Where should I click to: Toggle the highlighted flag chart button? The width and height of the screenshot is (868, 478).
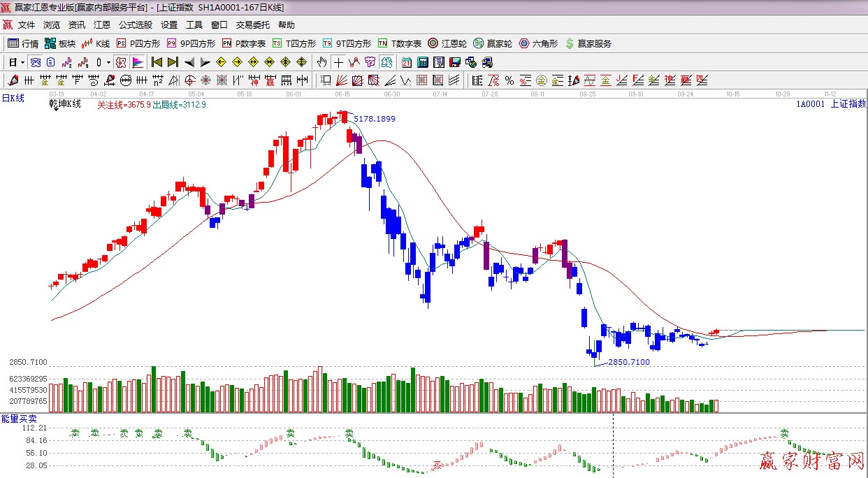tap(137, 62)
